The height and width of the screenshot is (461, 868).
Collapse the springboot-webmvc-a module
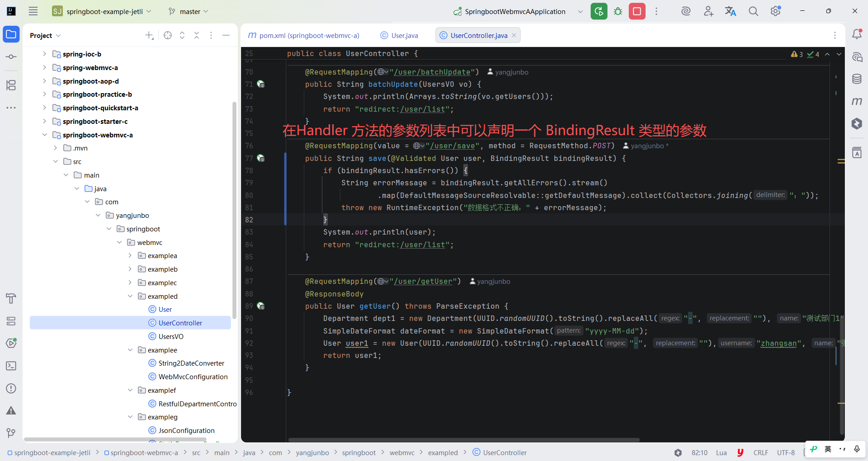[44, 135]
